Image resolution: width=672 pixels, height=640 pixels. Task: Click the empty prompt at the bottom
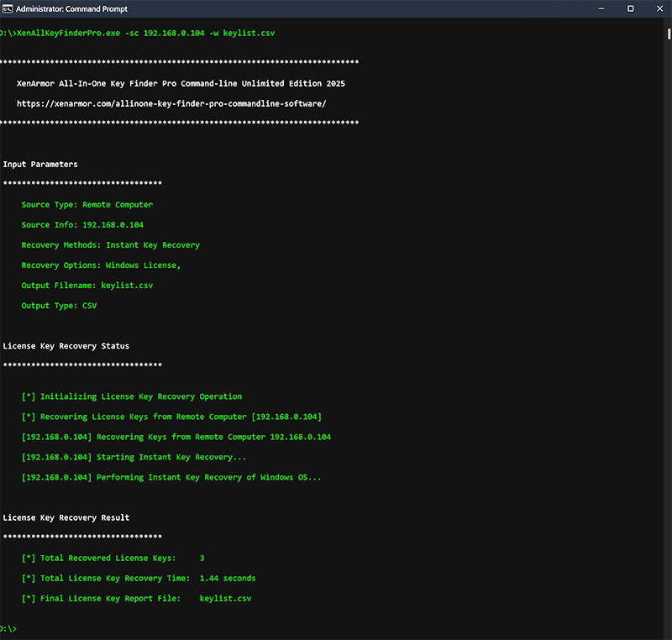pyautogui.click(x=10, y=628)
